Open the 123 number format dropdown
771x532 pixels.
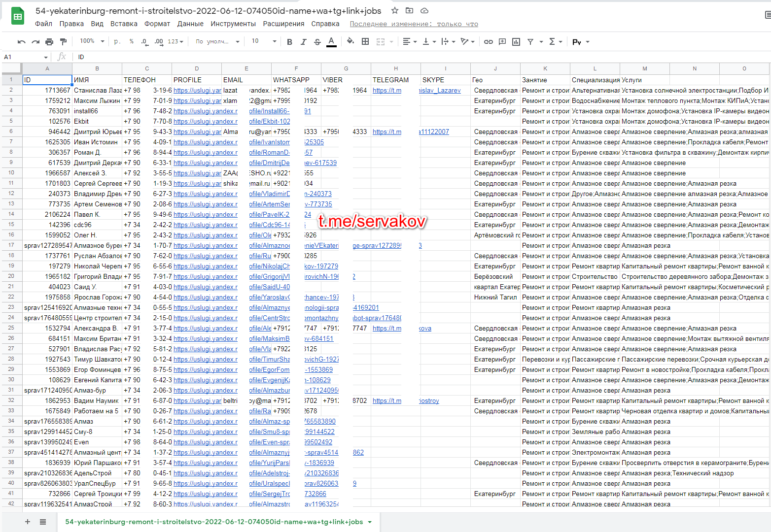point(175,42)
